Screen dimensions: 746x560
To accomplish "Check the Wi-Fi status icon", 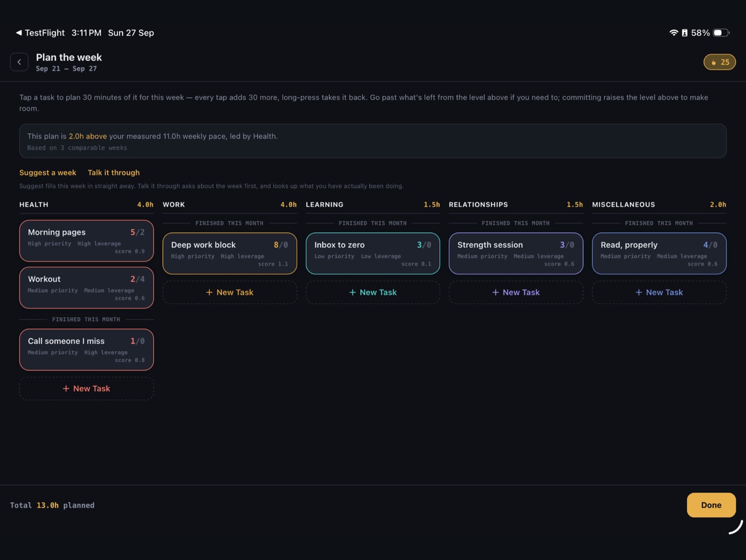I will (x=674, y=33).
